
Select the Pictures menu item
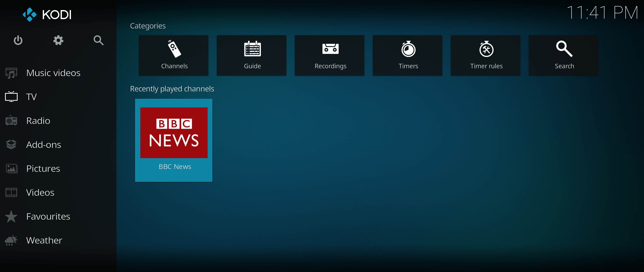(x=43, y=168)
